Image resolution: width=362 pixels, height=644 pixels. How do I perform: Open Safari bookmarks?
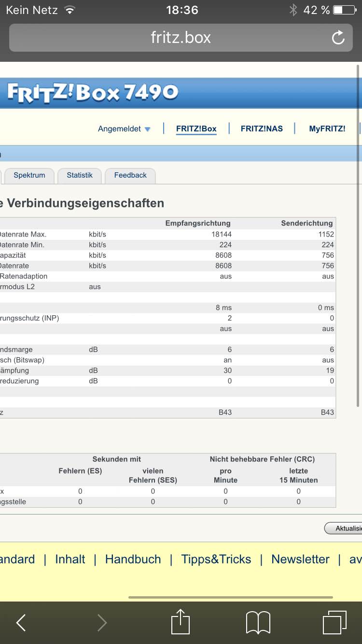click(258, 623)
